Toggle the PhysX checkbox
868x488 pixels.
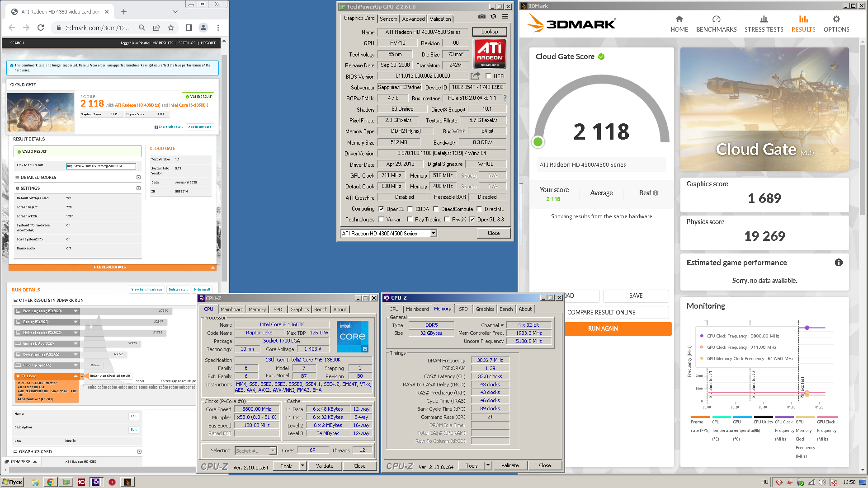coord(447,220)
